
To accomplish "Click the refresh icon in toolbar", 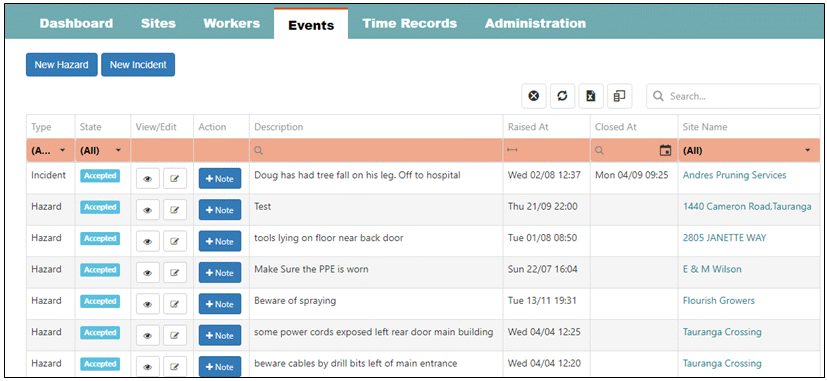I will click(x=562, y=96).
